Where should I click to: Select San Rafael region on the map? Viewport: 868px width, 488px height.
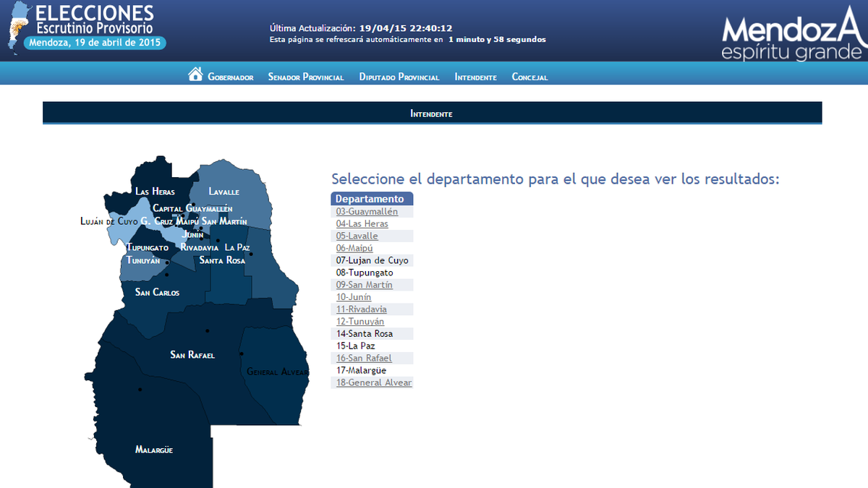[x=192, y=354]
